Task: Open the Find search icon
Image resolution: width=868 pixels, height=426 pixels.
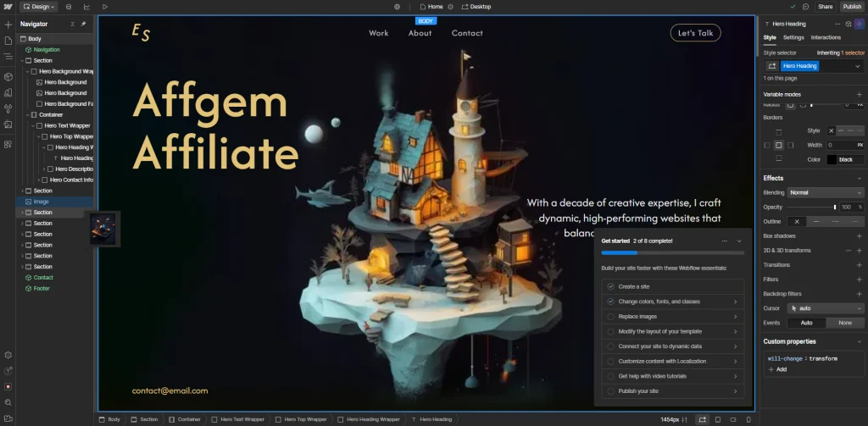Action: click(x=8, y=403)
